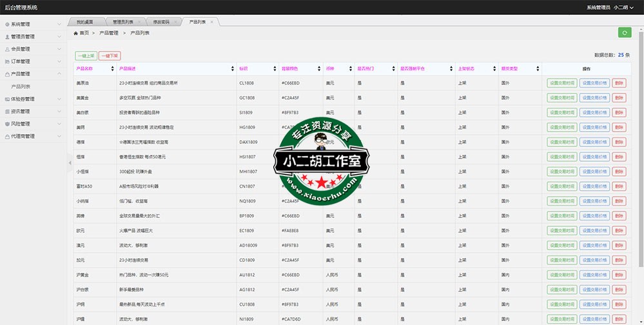
Task: Click the red 一键下架 button
Action: [110, 56]
